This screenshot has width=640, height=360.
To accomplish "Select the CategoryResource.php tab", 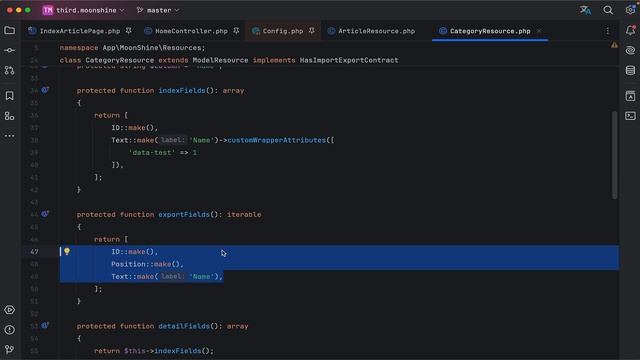I will click(490, 31).
